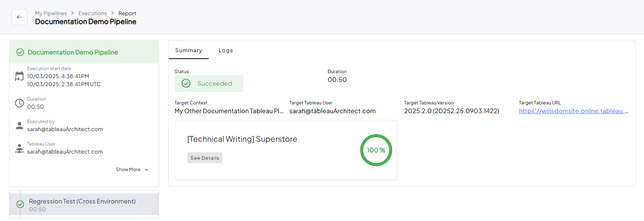The image size is (644, 221).
Task: Click the Duration clock icon
Action: pyautogui.click(x=19, y=103)
